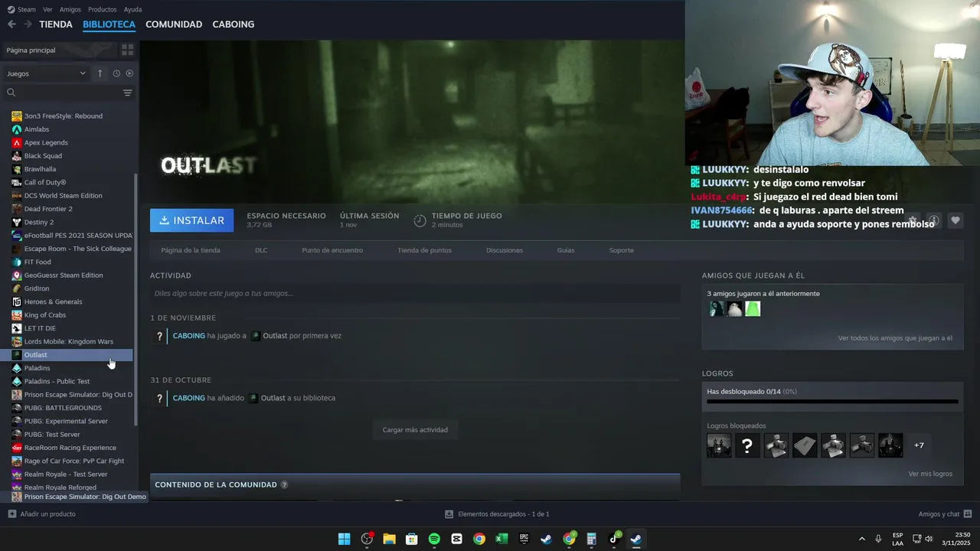This screenshot has width=980, height=551.
Task: Open Outlast info circle icon
Action: pos(933,220)
